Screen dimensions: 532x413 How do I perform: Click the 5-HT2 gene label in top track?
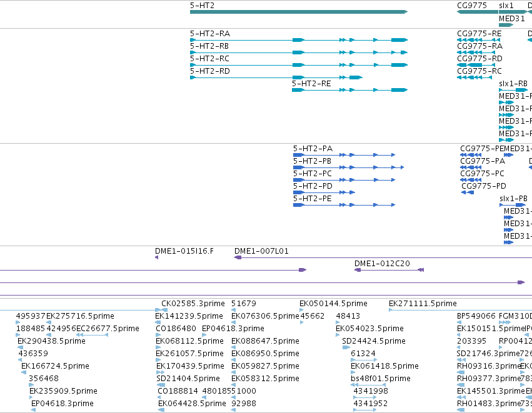(x=202, y=6)
